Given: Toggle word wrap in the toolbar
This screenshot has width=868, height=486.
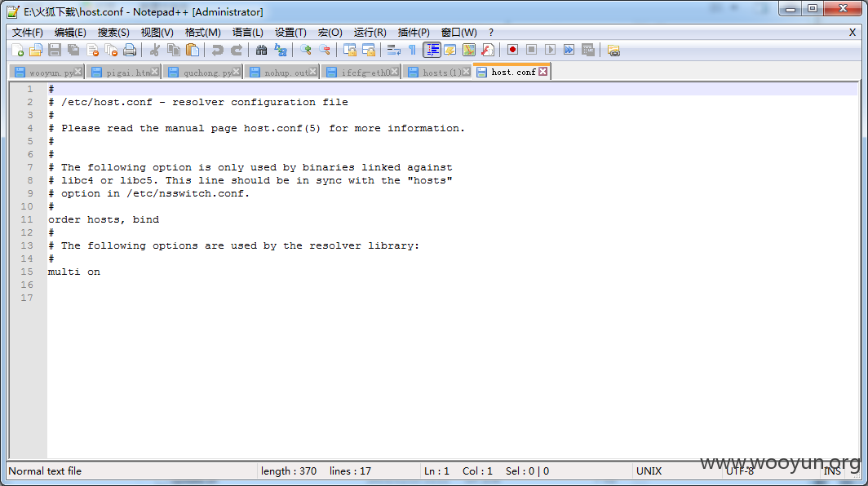Looking at the screenshot, I should click(x=393, y=51).
